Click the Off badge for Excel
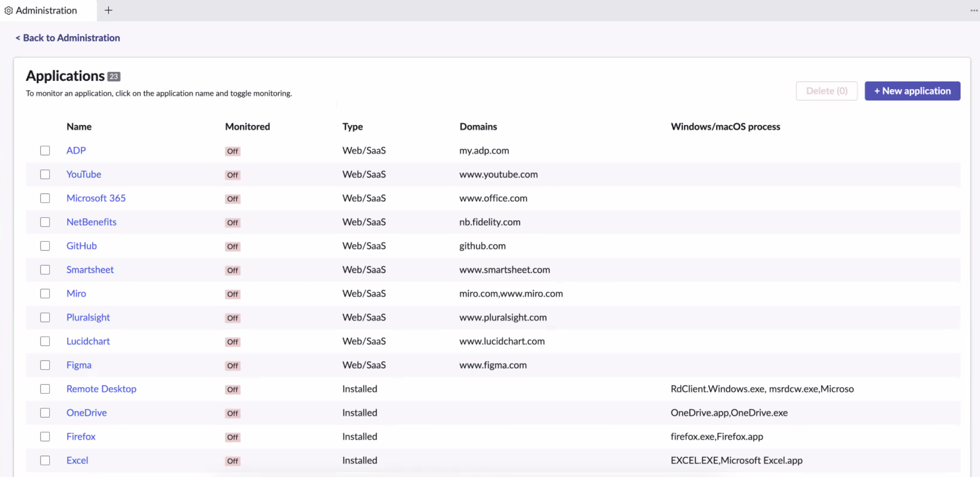980x477 pixels. pos(233,461)
